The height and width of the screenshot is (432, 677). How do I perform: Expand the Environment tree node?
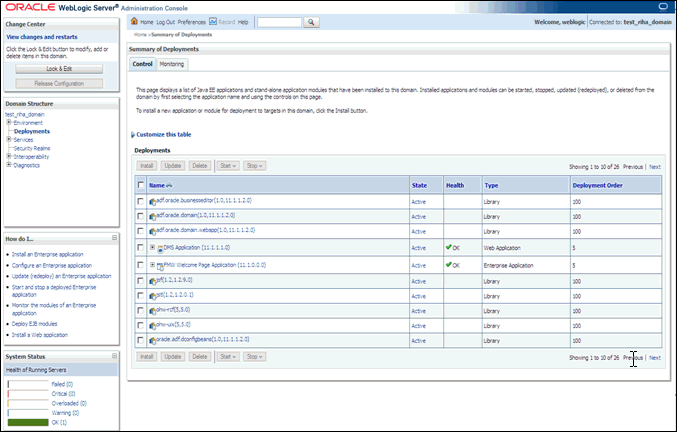click(9, 122)
